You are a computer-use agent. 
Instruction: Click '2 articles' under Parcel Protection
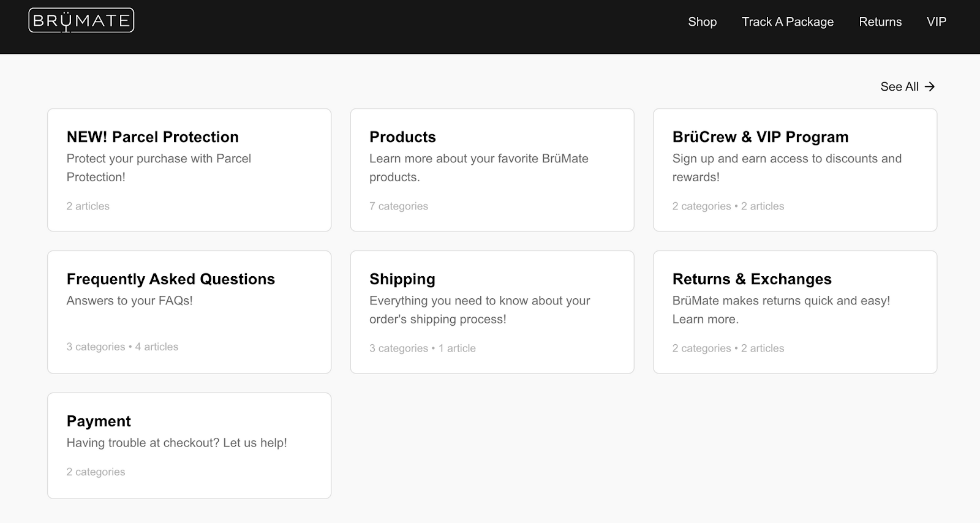pyautogui.click(x=88, y=206)
